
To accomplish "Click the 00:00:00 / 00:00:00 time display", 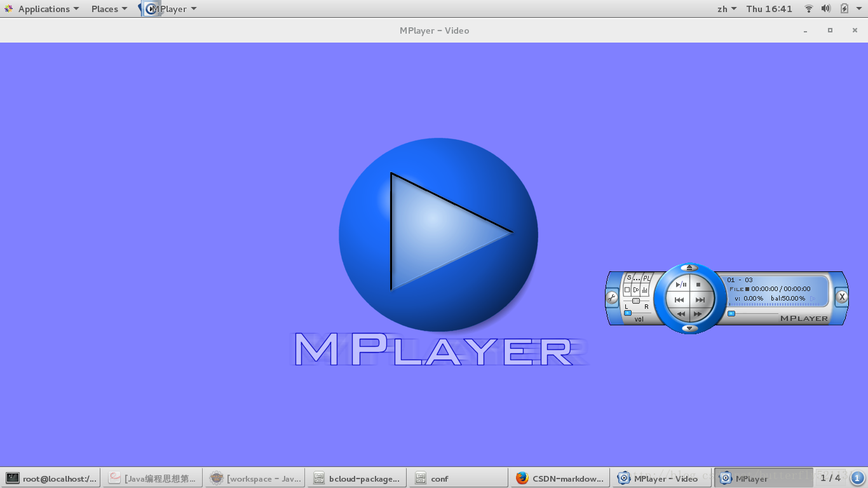I will click(x=781, y=289).
